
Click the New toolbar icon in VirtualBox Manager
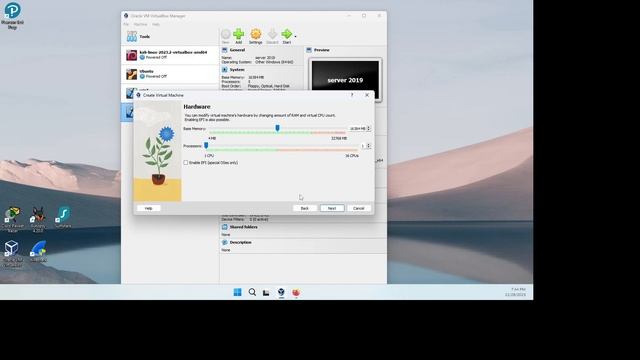[x=225, y=36]
